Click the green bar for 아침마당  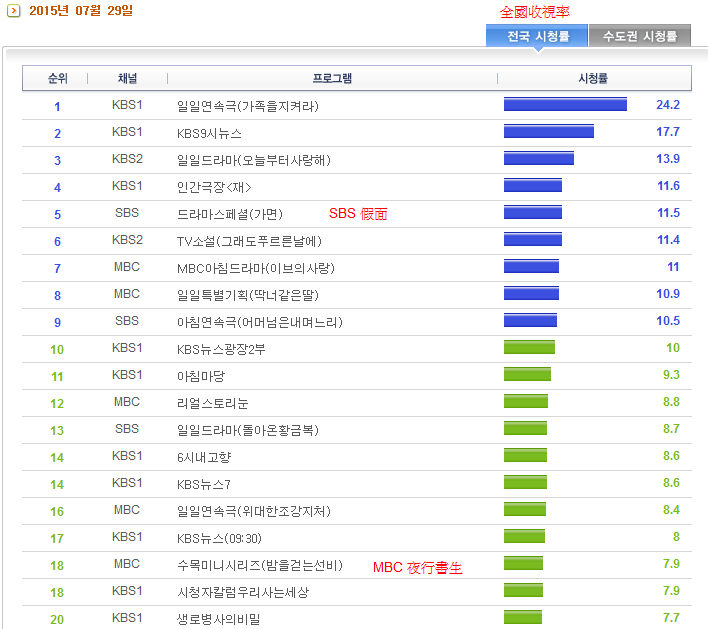pos(527,374)
